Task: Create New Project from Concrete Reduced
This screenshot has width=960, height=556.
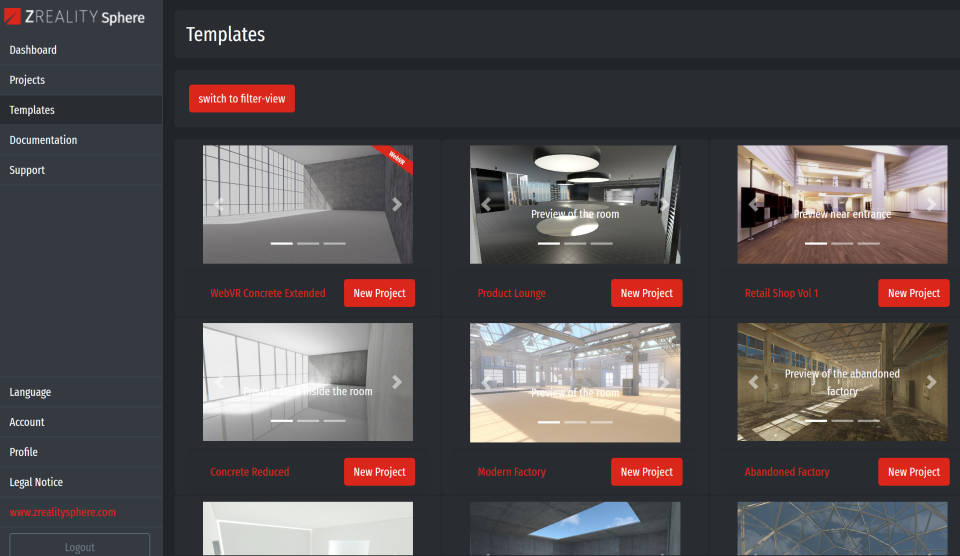Action: coord(380,472)
